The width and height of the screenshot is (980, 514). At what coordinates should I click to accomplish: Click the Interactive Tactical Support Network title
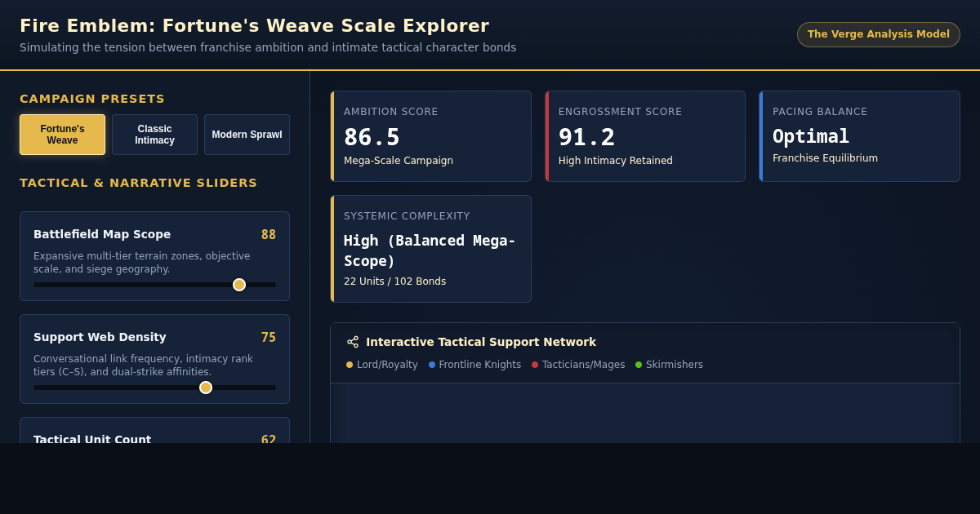[481, 342]
